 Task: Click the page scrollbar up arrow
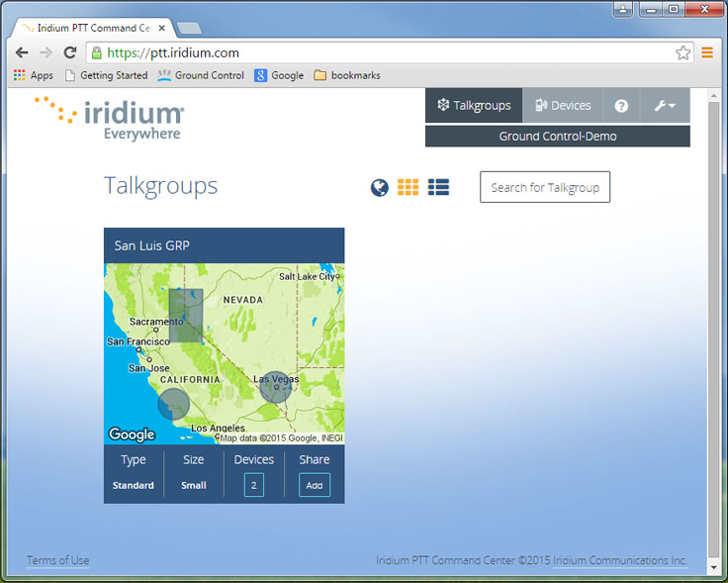tap(713, 95)
